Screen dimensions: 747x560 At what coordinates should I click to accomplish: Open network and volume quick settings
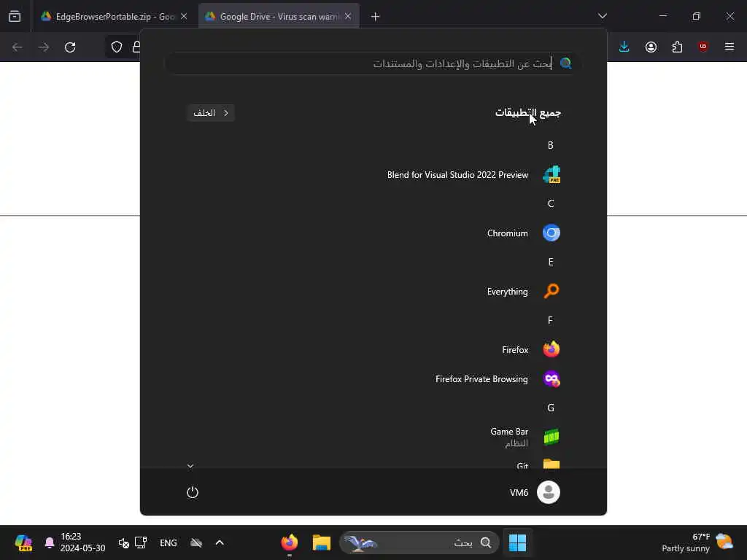(133, 542)
